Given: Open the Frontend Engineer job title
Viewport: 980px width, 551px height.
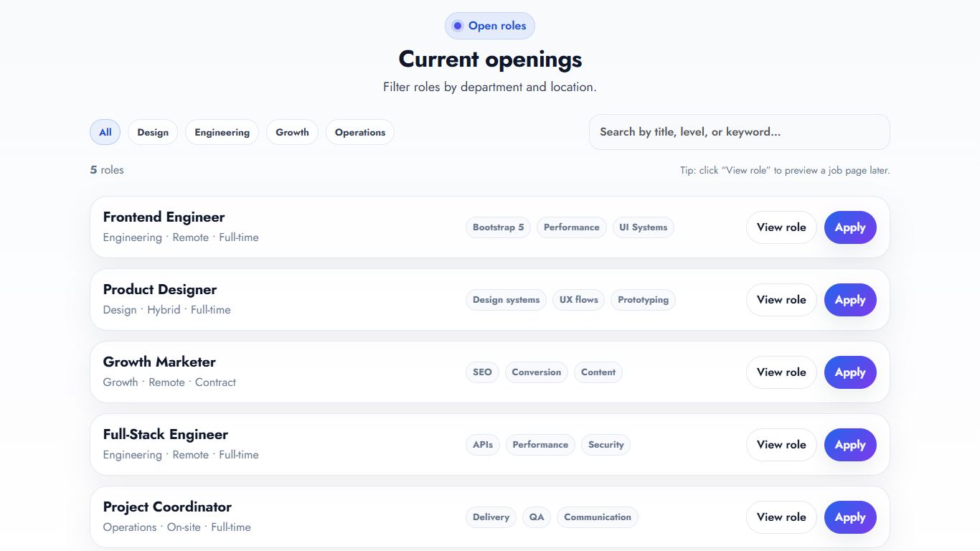Looking at the screenshot, I should coord(164,217).
